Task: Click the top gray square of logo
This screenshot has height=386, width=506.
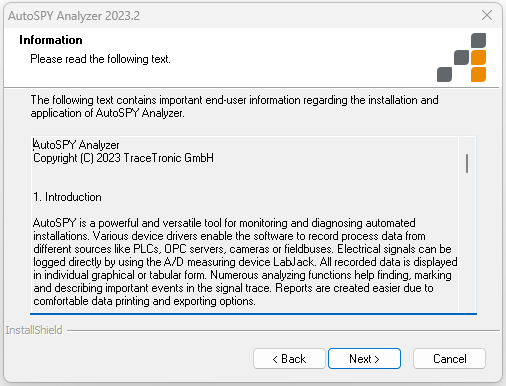Action: pos(478,40)
